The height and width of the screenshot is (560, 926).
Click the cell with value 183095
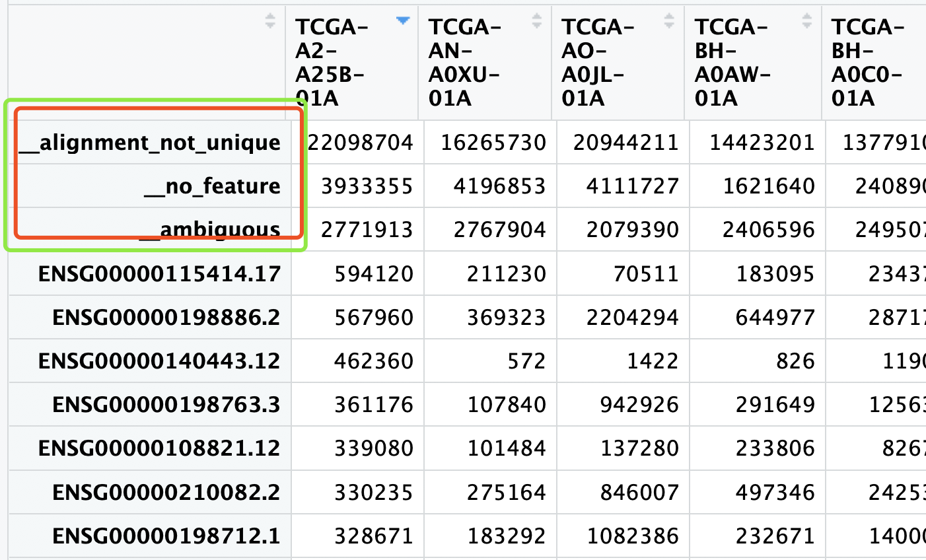[758, 273]
